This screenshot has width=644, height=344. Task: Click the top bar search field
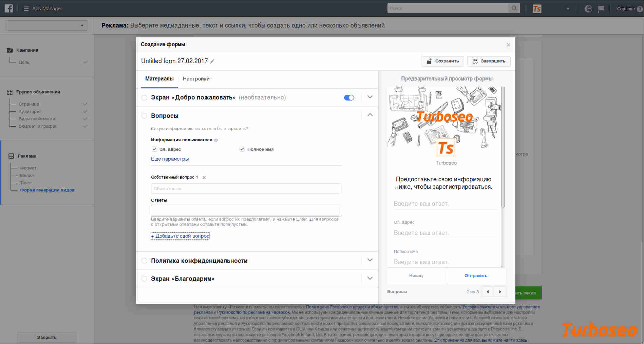pos(448,8)
